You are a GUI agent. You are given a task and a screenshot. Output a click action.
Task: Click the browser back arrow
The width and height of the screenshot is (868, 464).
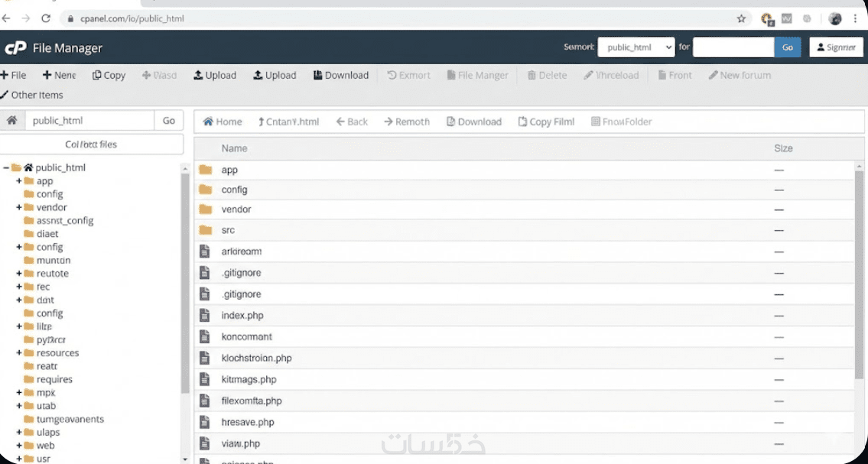[x=6, y=18]
